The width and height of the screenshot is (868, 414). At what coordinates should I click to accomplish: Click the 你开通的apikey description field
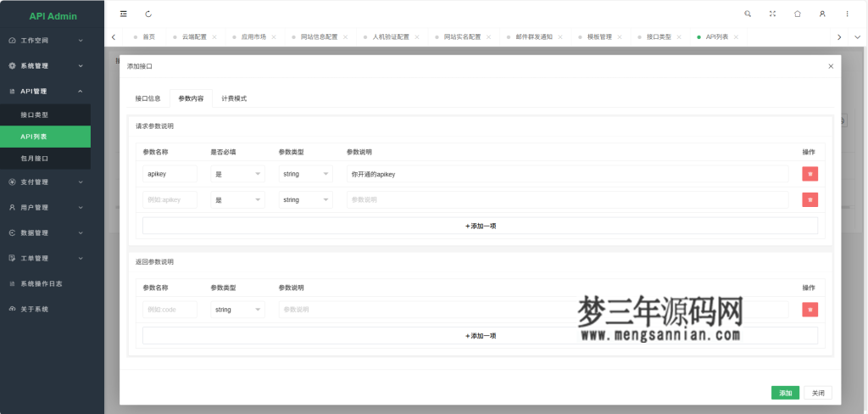tap(568, 174)
